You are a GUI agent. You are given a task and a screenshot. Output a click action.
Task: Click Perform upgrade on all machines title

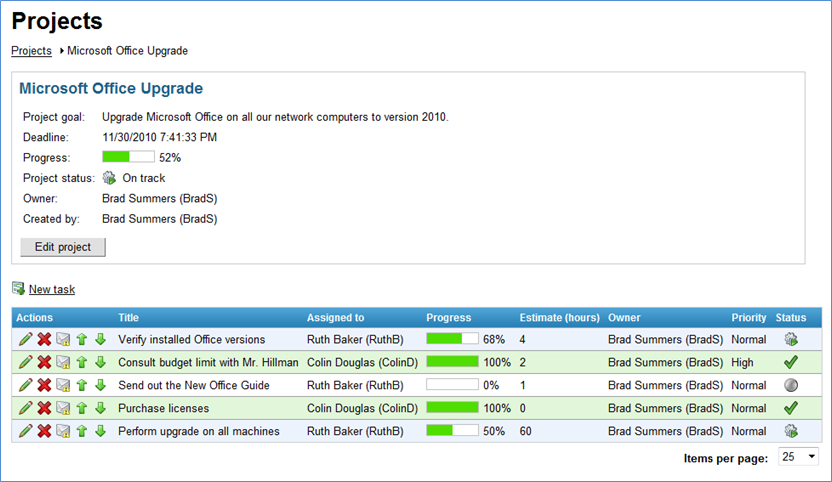pyautogui.click(x=198, y=431)
